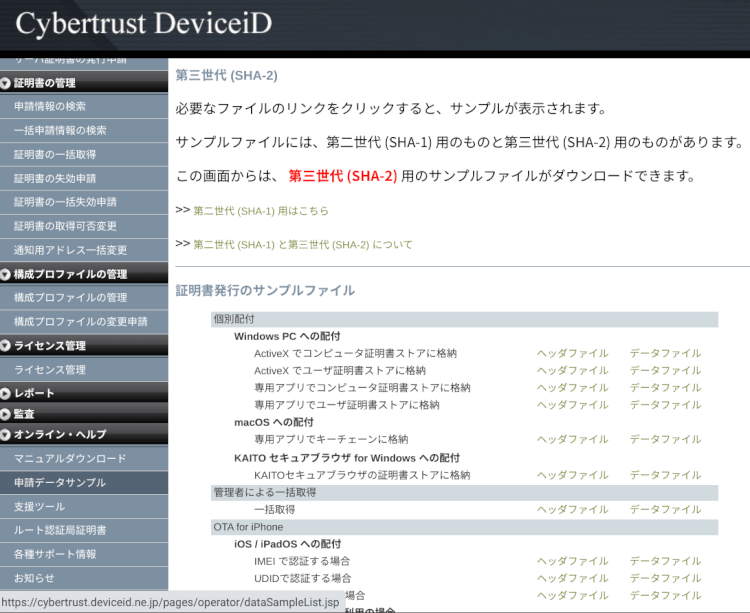Open 証明書の一括失効申請 page
Screen dimensions: 750x613
(84, 202)
